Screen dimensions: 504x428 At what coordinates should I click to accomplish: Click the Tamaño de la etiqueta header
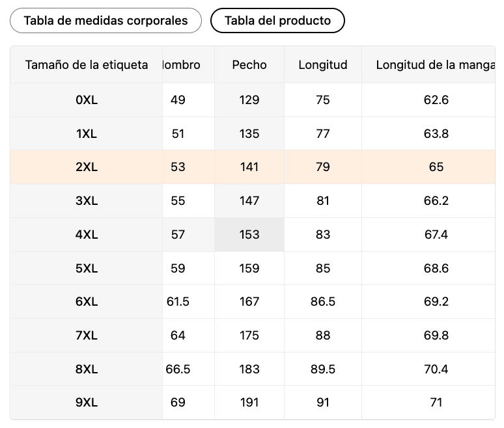[x=87, y=65]
